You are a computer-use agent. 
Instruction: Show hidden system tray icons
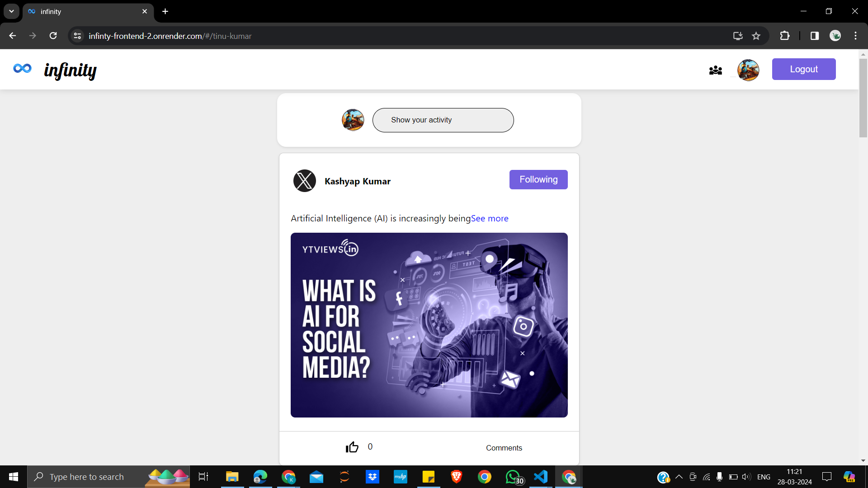[679, 477]
